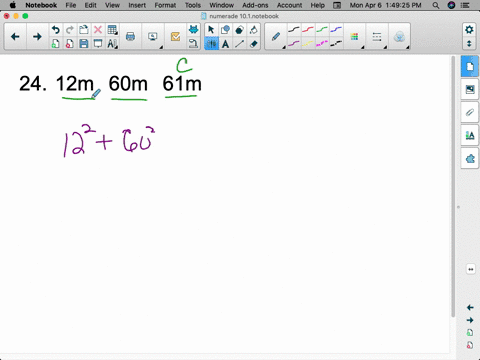Select the Eraser tool
Screen dimensions: 480x360
coord(253,44)
